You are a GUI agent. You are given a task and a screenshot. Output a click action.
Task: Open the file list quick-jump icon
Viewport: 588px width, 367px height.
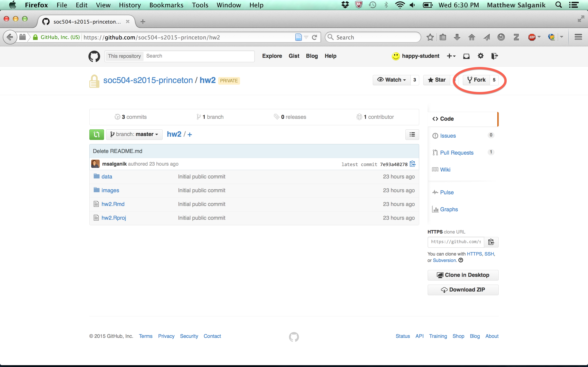tap(412, 134)
